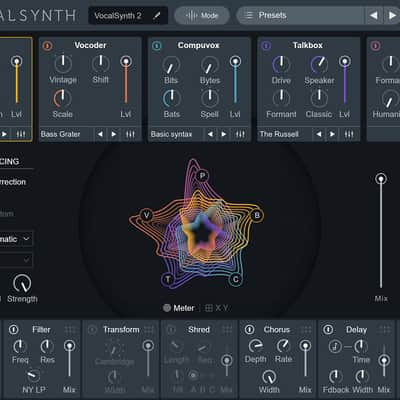Image resolution: width=400 pixels, height=400 pixels.
Task: Click the C node in the visualizer
Action: click(236, 279)
